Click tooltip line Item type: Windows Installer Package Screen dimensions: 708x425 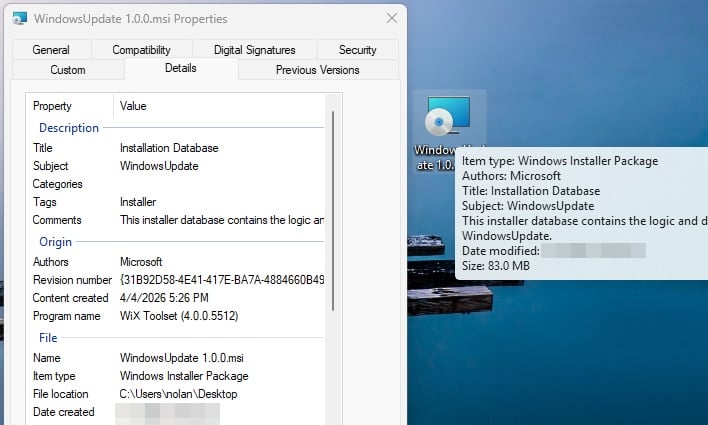point(560,161)
